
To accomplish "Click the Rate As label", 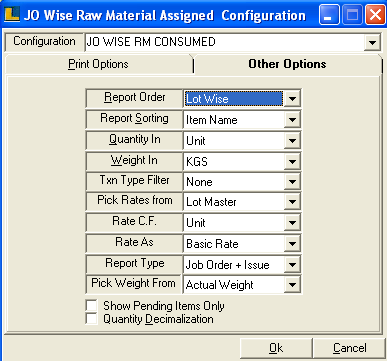I will (134, 242).
